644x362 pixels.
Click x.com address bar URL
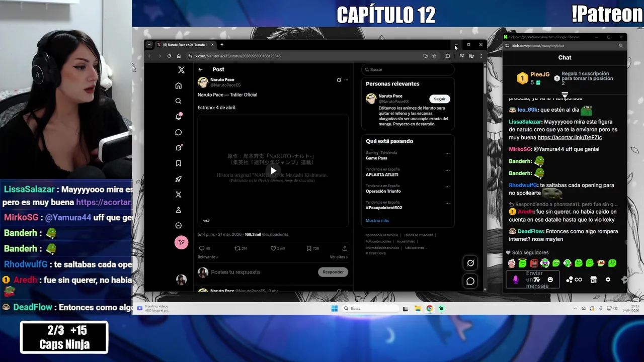coord(238,56)
